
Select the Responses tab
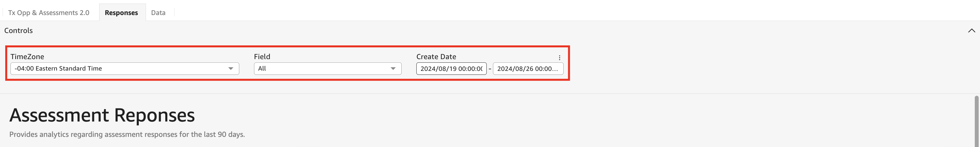tap(121, 12)
